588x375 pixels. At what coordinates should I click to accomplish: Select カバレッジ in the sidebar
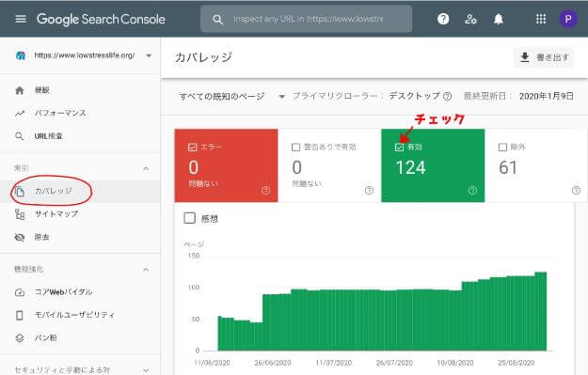[x=80, y=192]
